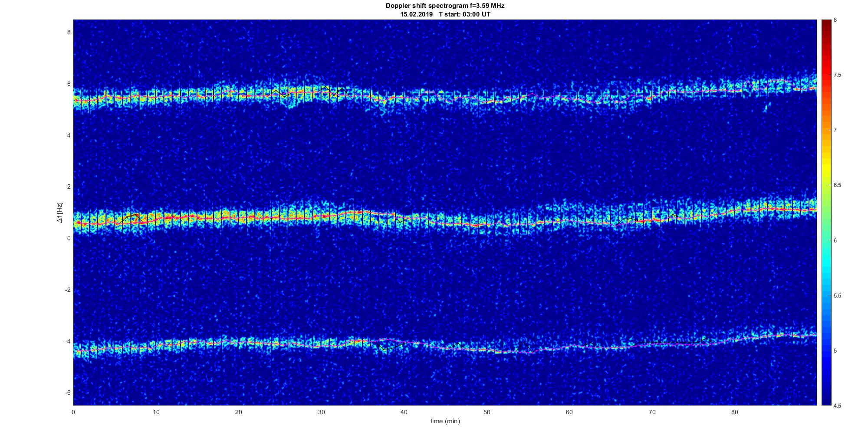Click the x-axis tick label 40
The height and width of the screenshot is (435, 868).
404,412
